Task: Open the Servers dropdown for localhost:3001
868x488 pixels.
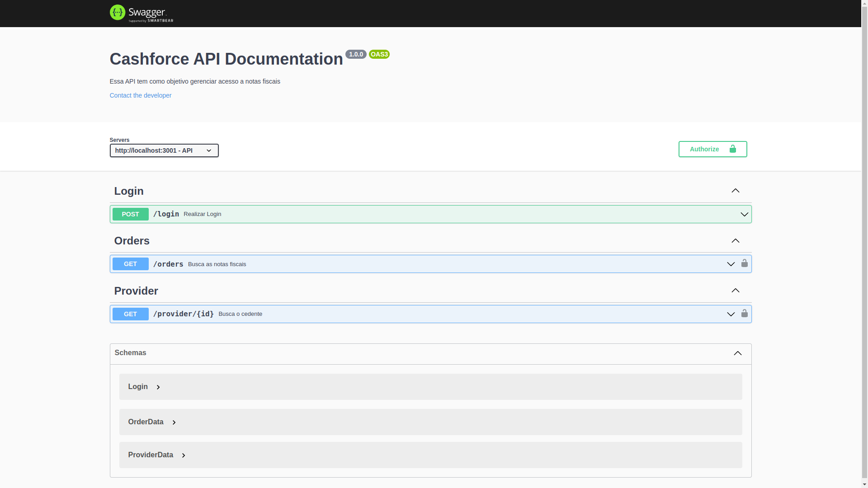Action: tap(164, 150)
